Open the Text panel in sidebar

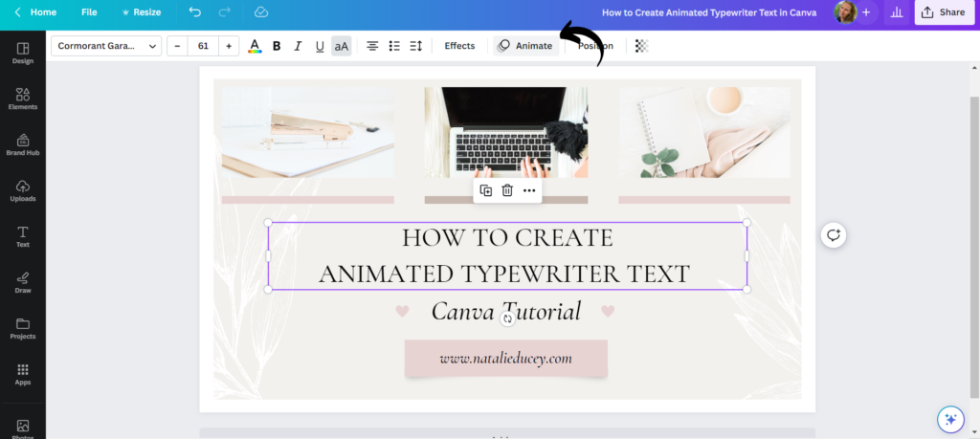point(23,236)
